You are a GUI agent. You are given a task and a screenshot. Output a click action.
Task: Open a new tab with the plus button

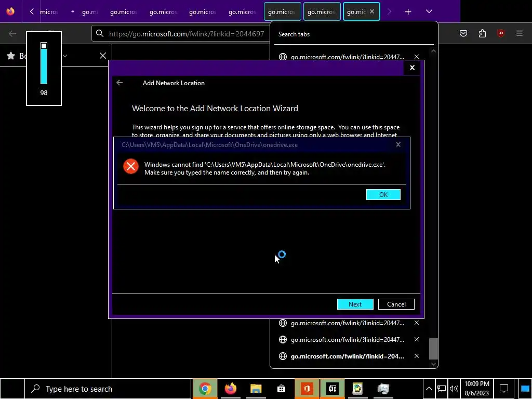[x=408, y=12]
